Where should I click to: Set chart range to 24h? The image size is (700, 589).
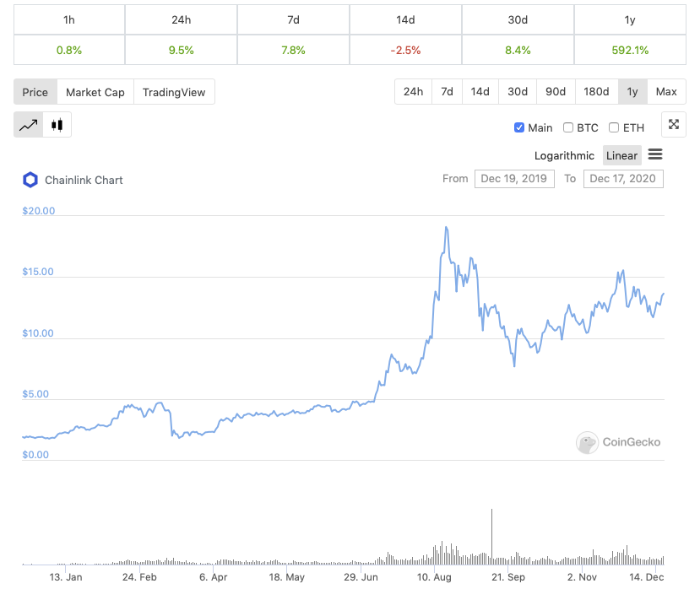coord(414,91)
